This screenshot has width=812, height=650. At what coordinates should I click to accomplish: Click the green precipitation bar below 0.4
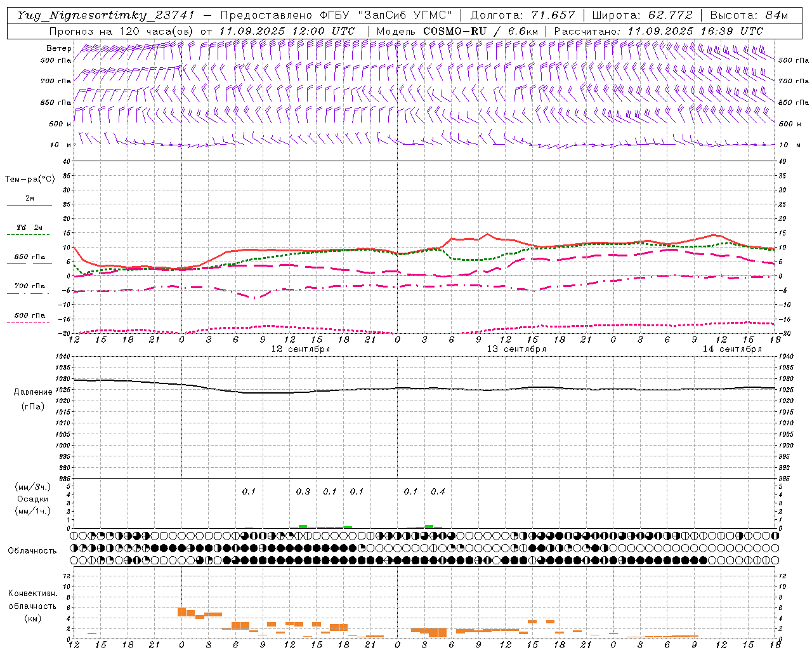point(429,526)
